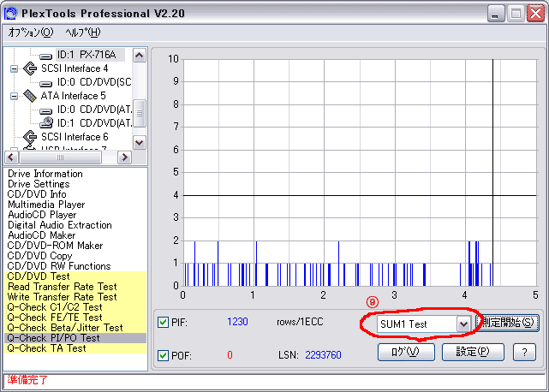Open CD/DVD RW Functions
549x392 pixels.
point(59,266)
